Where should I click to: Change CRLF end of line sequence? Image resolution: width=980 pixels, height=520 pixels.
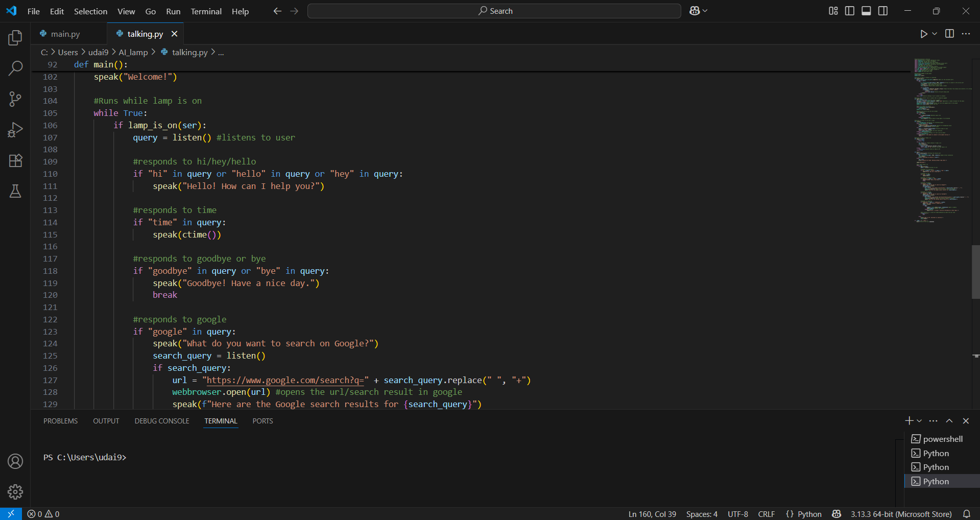[x=766, y=514]
